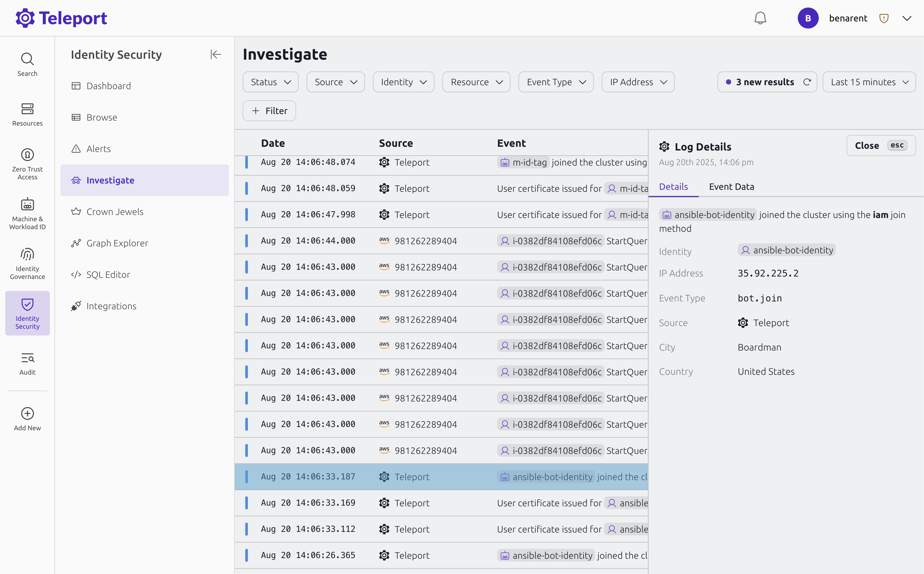Click the shield warning icon in the header
The image size is (924, 574).
[x=884, y=18]
